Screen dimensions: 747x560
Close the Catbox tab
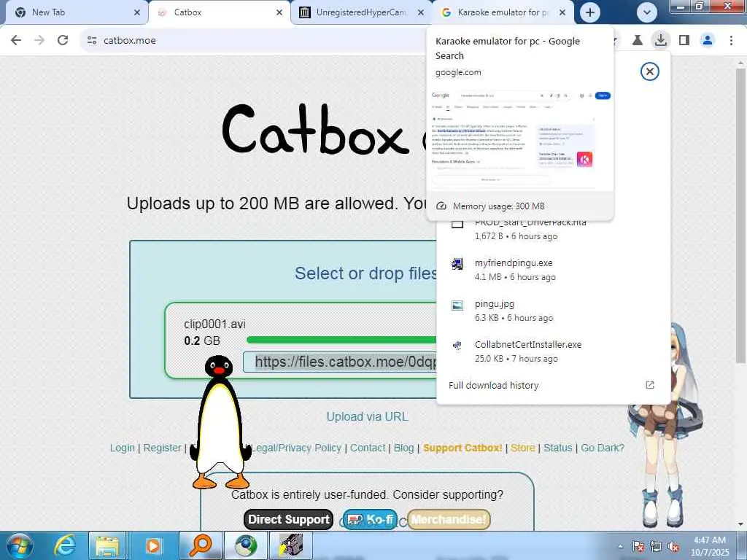point(279,12)
